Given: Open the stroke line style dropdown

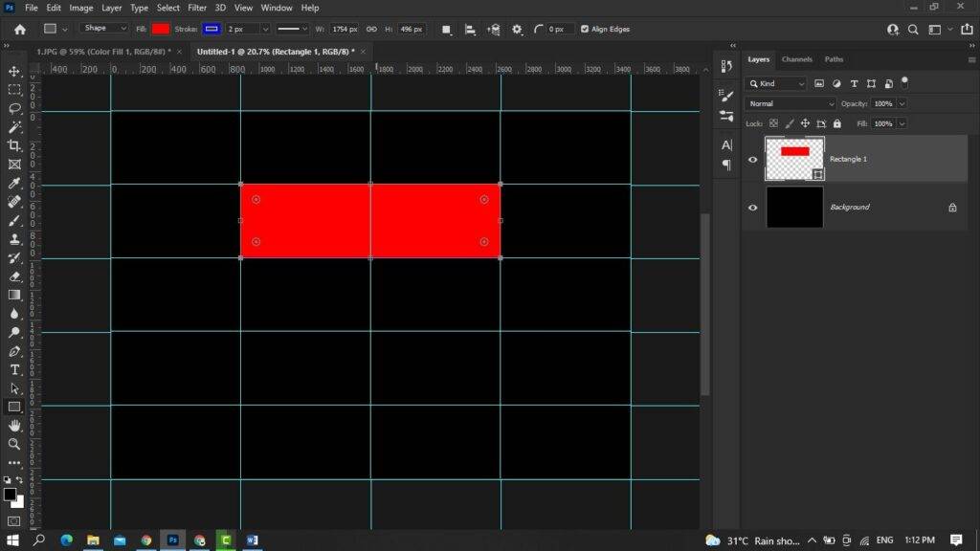Looking at the screenshot, I should click(292, 29).
